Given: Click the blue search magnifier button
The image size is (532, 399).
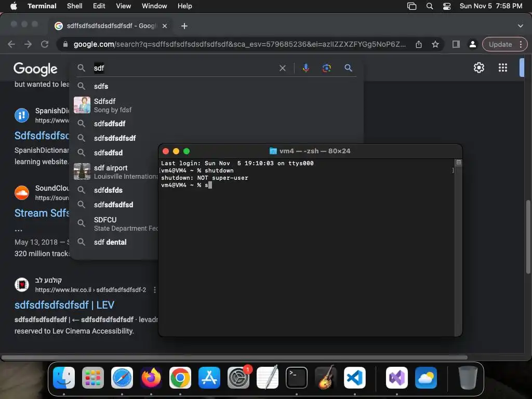Looking at the screenshot, I should point(348,68).
